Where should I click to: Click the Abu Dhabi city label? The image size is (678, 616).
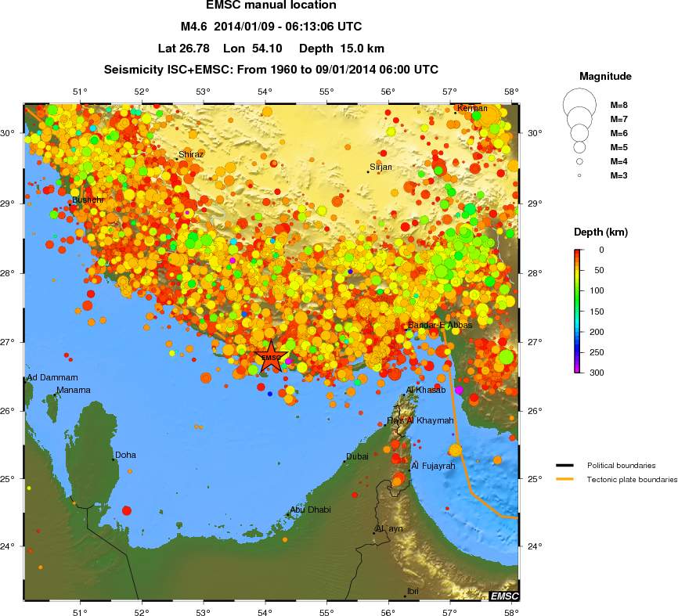311,510
